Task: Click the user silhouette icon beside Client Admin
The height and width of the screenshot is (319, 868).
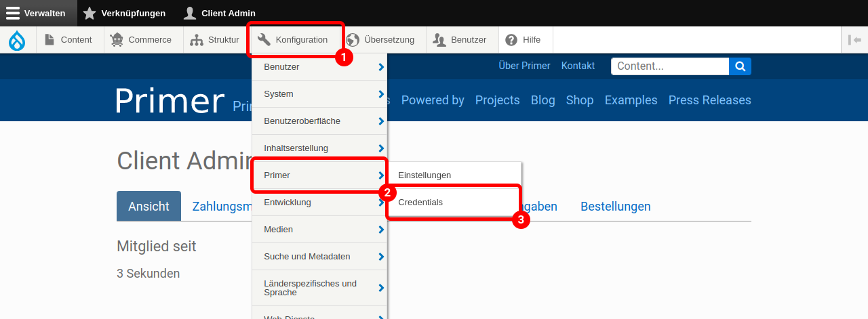Action: click(190, 13)
